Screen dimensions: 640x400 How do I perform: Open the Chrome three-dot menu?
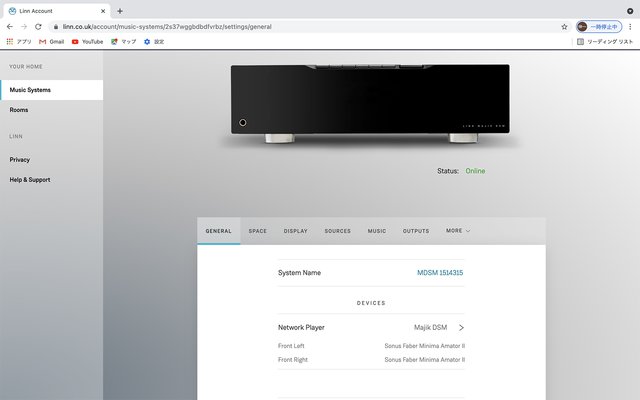coord(630,27)
